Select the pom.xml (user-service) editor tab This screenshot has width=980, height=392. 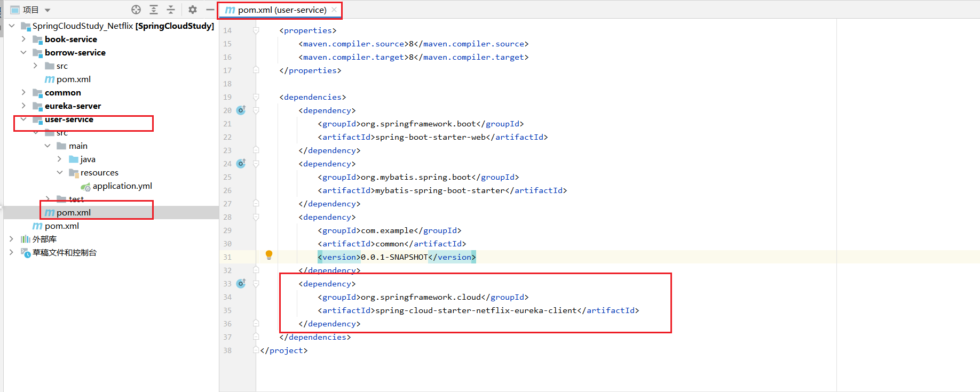[282, 10]
